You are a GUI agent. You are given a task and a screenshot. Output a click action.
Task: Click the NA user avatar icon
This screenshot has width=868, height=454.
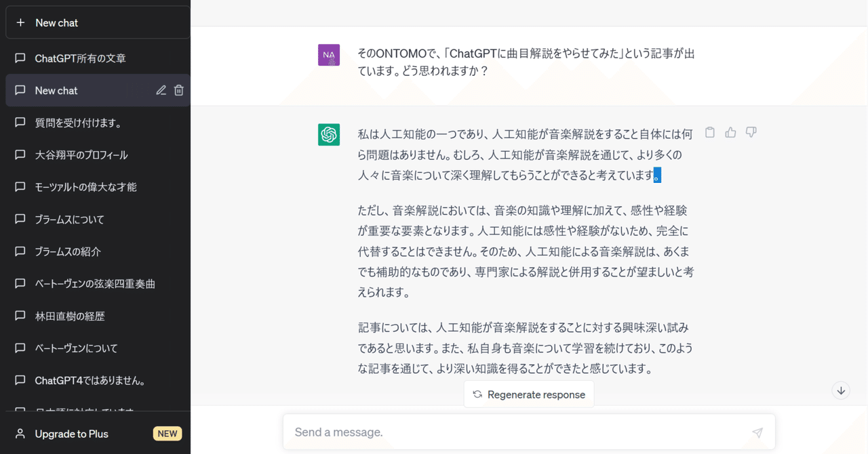point(329,54)
